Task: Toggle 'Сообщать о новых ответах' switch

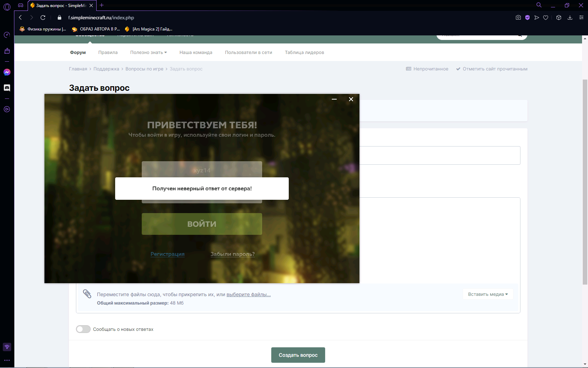Action: pos(83,329)
